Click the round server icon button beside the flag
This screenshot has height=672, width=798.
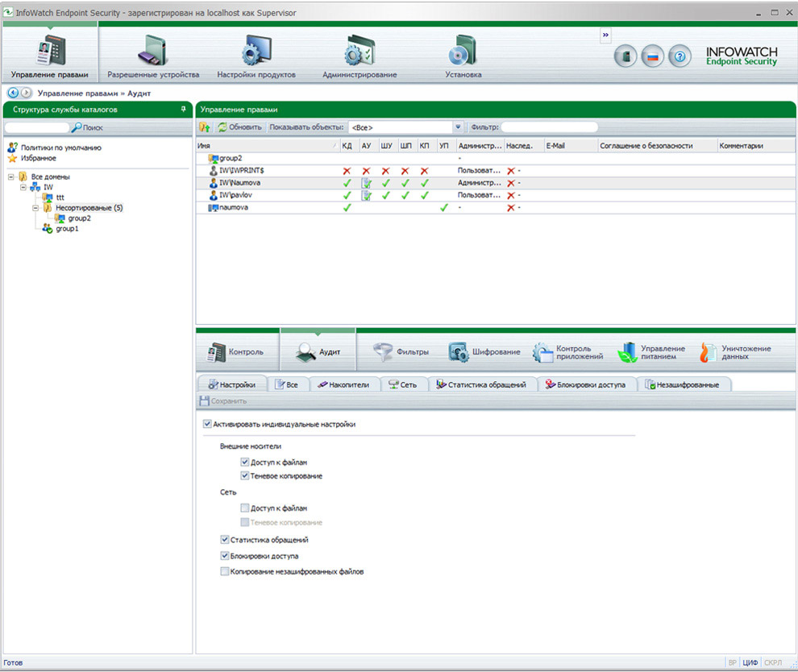pos(626,56)
